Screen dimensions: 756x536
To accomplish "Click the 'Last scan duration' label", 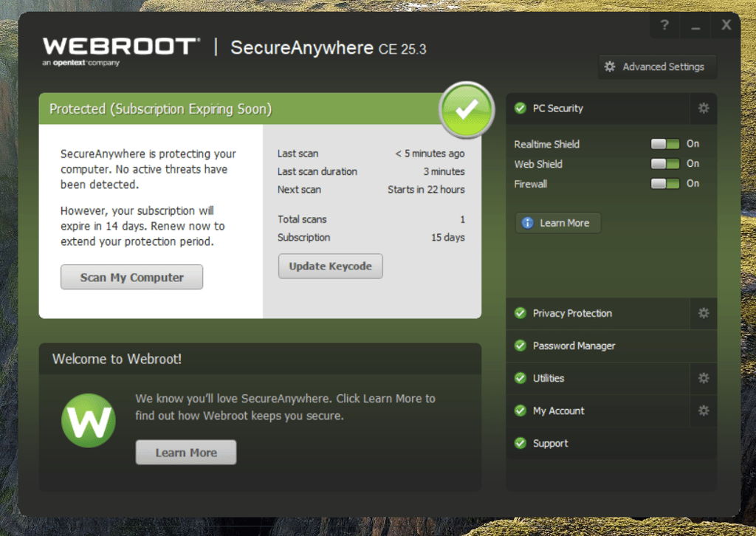I will (317, 171).
